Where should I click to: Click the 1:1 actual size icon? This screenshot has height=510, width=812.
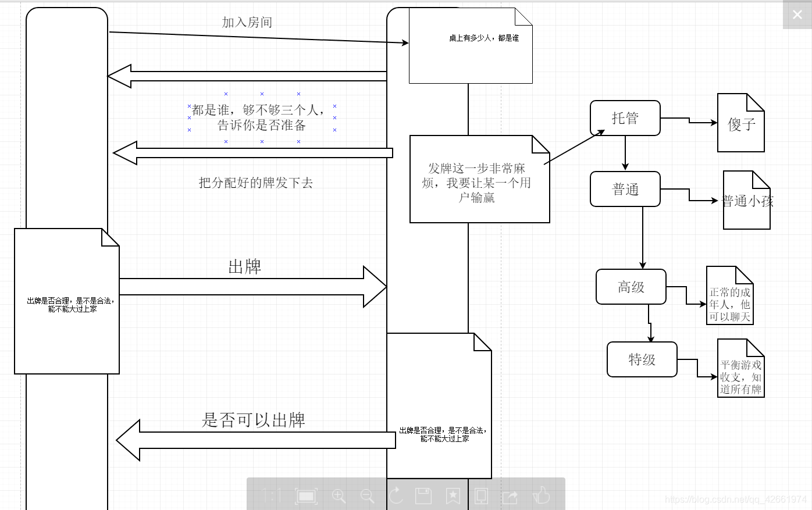[272, 495]
